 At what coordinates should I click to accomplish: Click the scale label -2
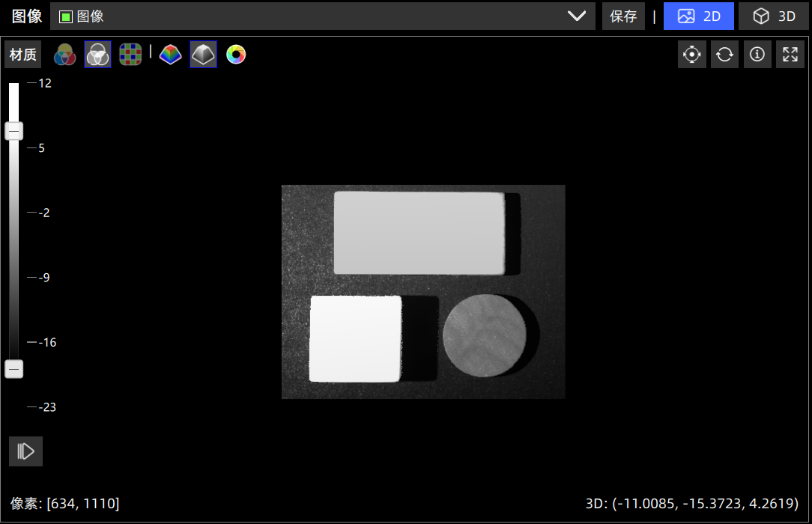(x=44, y=213)
